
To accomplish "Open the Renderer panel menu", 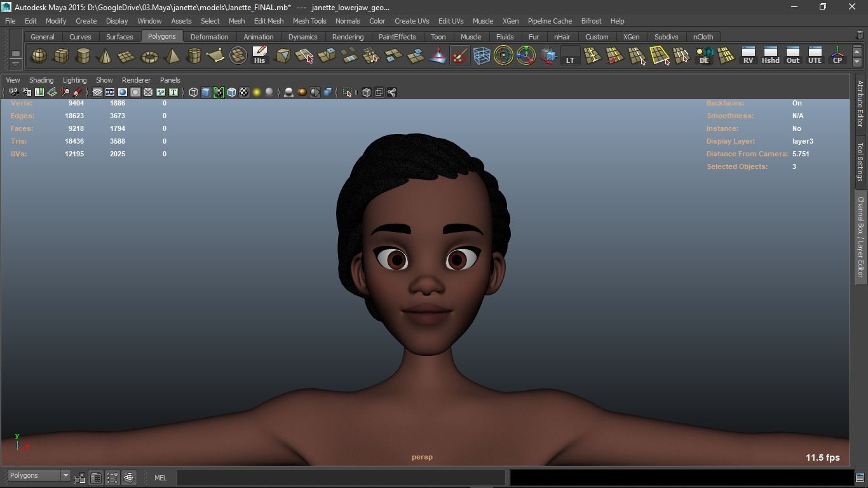I will click(136, 80).
